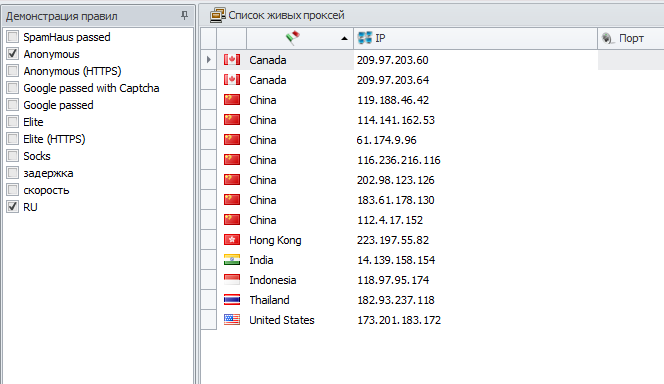664x384 pixels.
Task: Select IP 202.98.123.126
Action: (x=396, y=180)
